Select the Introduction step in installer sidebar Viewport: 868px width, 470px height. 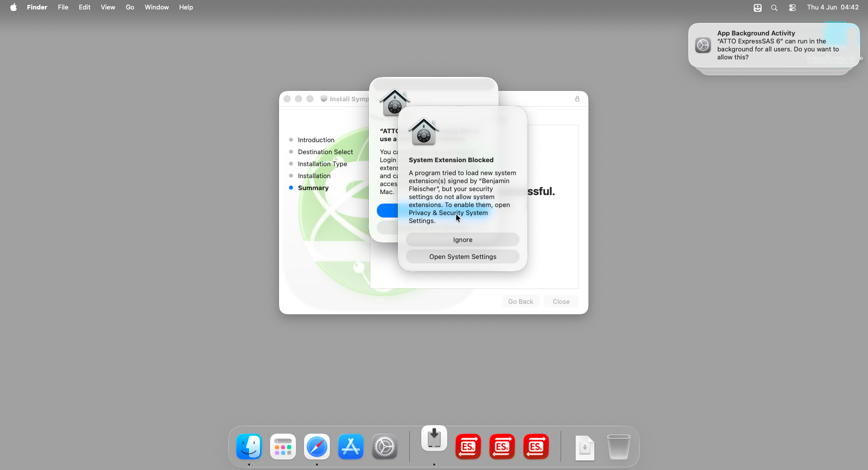pos(316,140)
